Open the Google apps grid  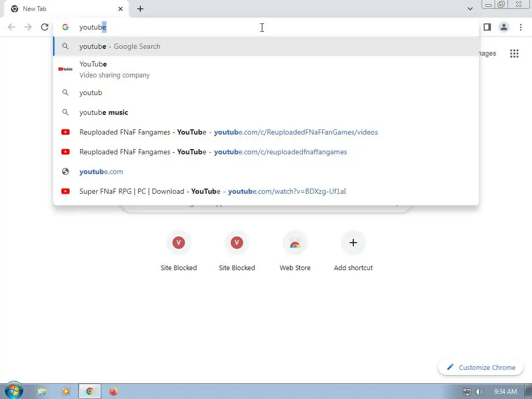(514, 54)
